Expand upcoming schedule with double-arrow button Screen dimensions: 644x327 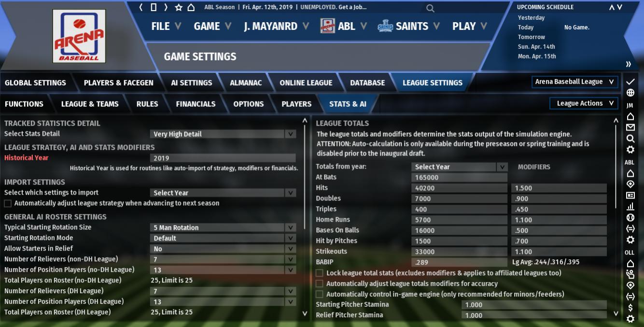point(628,64)
